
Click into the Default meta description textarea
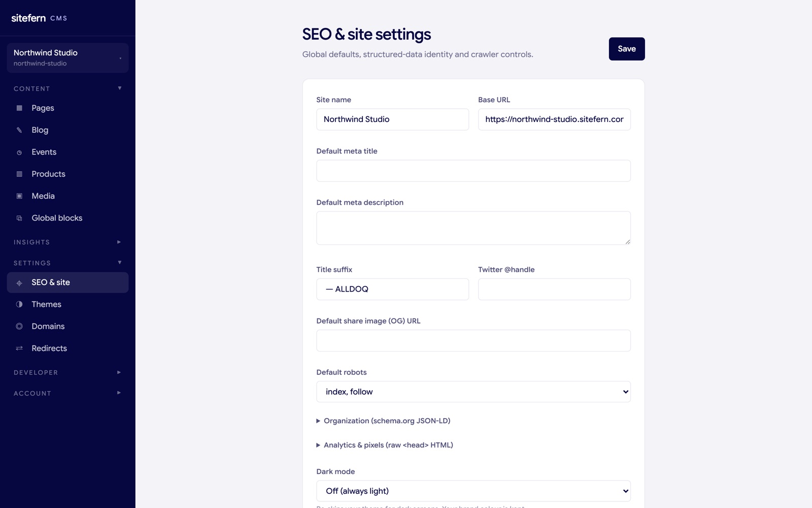point(473,228)
